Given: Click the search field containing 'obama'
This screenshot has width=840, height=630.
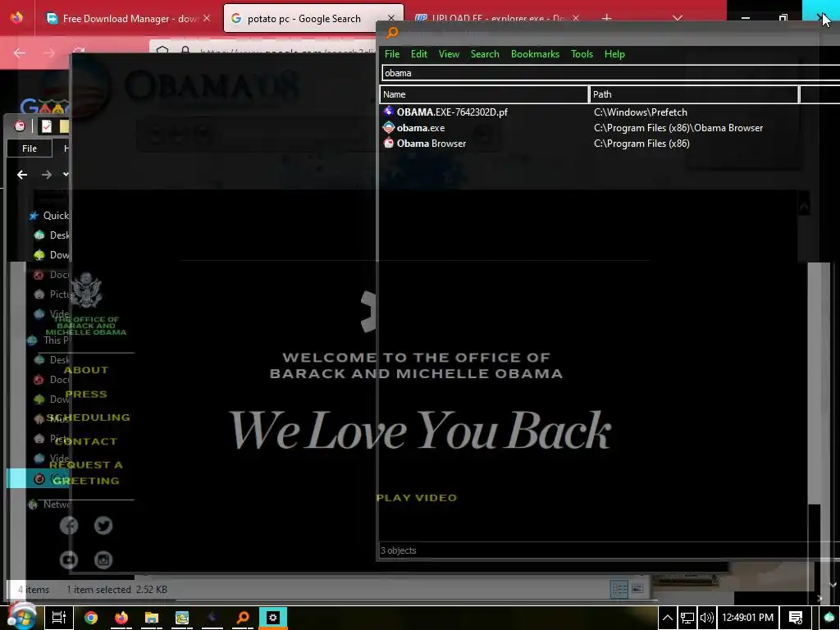Looking at the screenshot, I should tap(610, 73).
